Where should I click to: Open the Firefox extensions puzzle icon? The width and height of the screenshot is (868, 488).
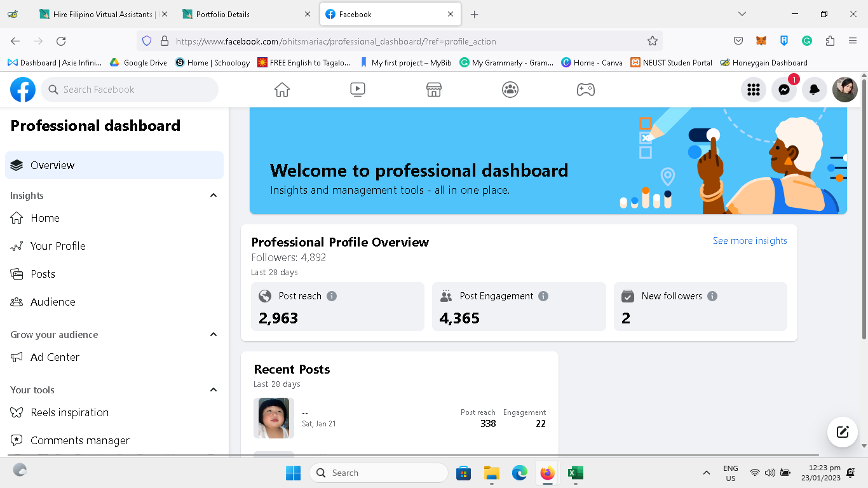830,41
